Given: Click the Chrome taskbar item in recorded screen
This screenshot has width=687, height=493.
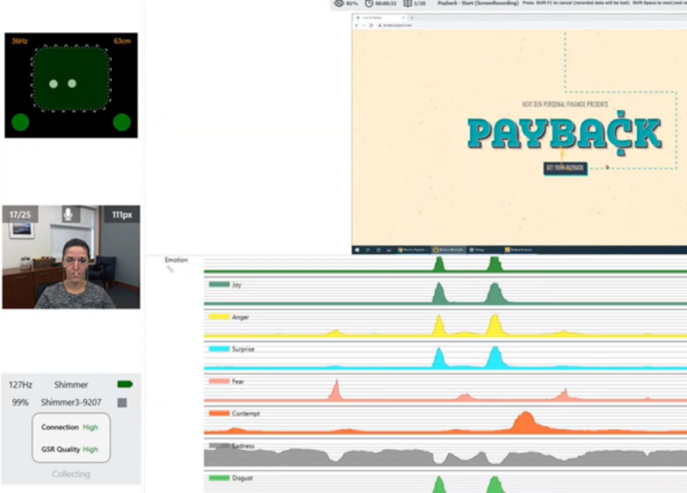Looking at the screenshot, I should coord(413,250).
